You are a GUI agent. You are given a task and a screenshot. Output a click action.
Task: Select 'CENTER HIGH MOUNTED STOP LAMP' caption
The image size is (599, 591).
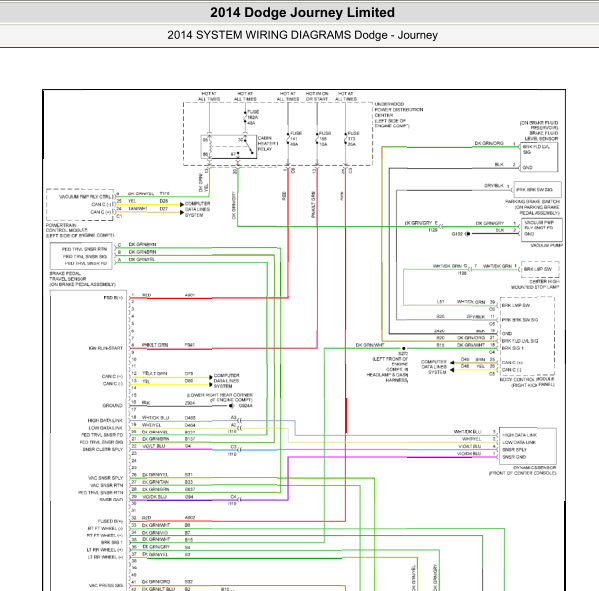tap(535, 284)
